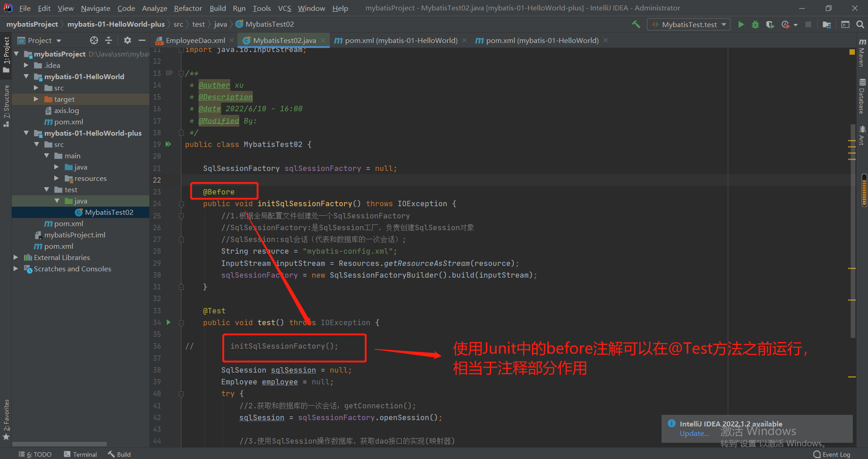868x459 pixels.
Task: Click run gutter icon beside class MybatisTest02
Action: pyautogui.click(x=168, y=144)
